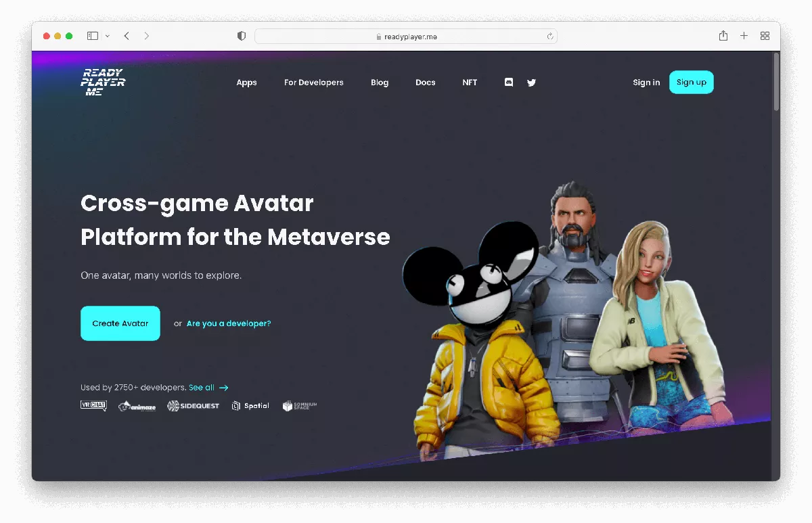The height and width of the screenshot is (523, 812).
Task: Open the Share icon in Safari toolbar
Action: coord(723,36)
